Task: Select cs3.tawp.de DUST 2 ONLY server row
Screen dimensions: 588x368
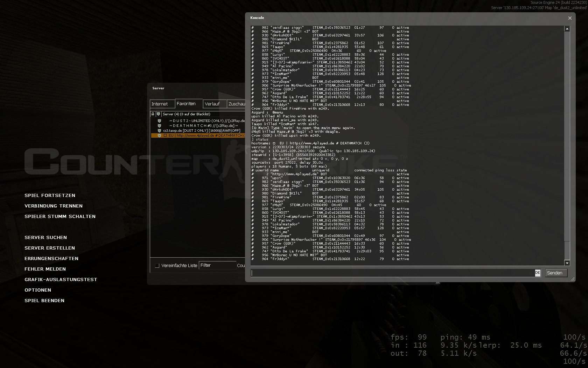Action: click(198, 130)
